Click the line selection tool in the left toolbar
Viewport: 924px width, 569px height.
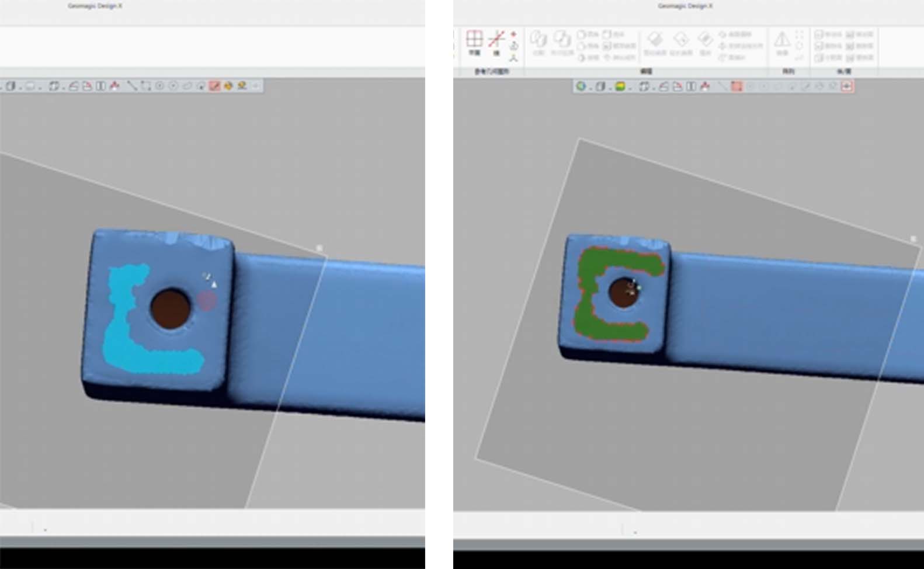[x=132, y=86]
